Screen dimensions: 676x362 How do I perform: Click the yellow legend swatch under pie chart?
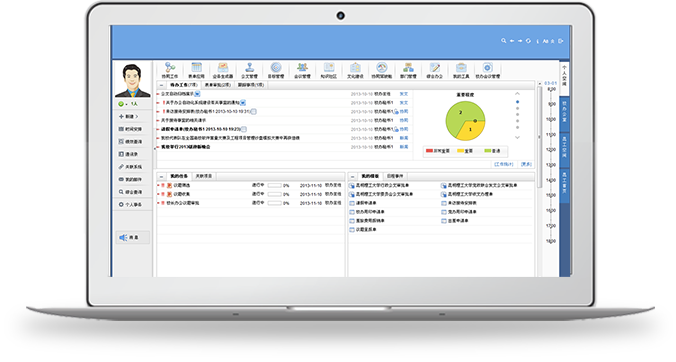coord(460,151)
